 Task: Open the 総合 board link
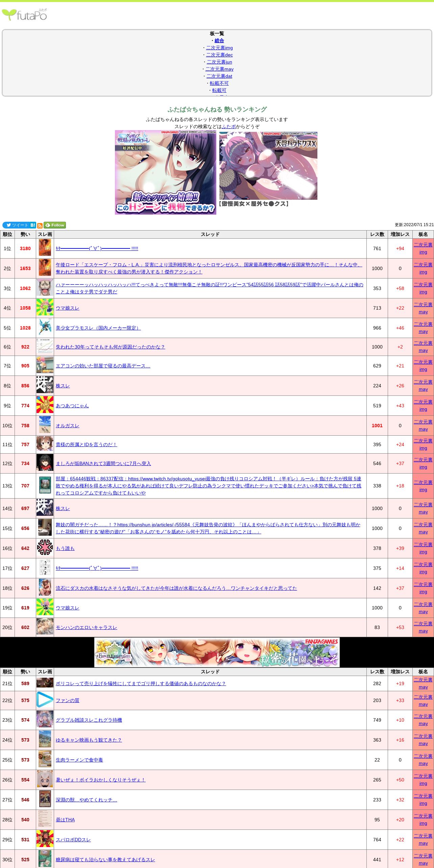click(219, 41)
